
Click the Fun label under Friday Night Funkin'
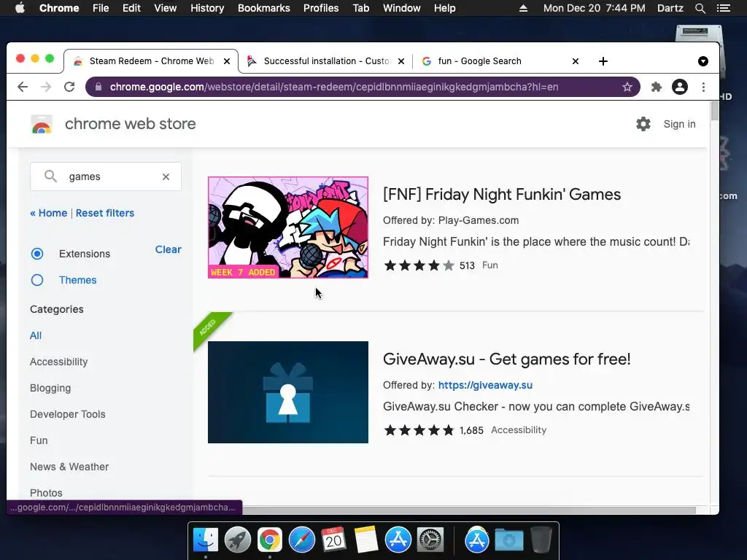coord(489,265)
